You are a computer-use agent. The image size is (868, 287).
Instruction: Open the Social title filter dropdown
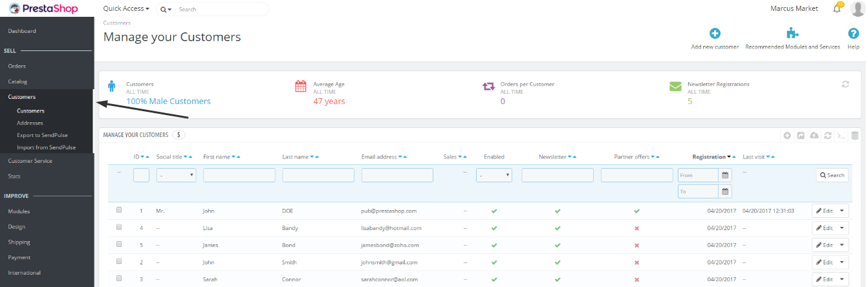tap(176, 175)
